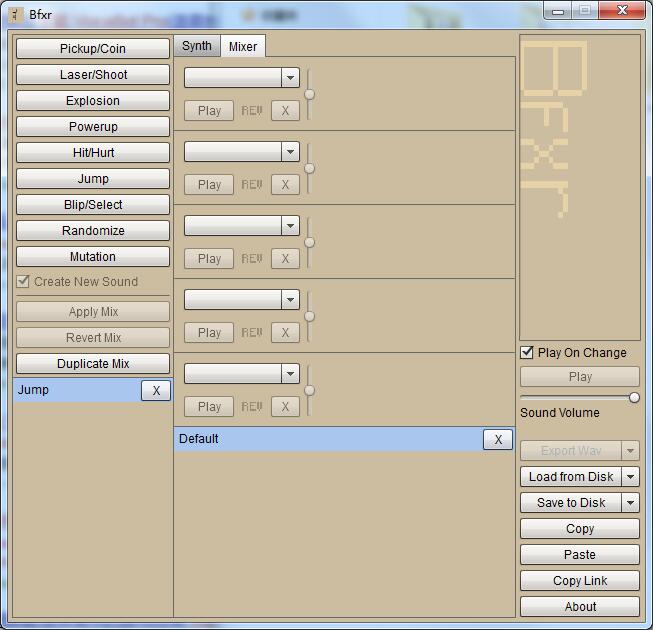
Task: Toggle REV on the fifth mixer track
Action: 252,406
